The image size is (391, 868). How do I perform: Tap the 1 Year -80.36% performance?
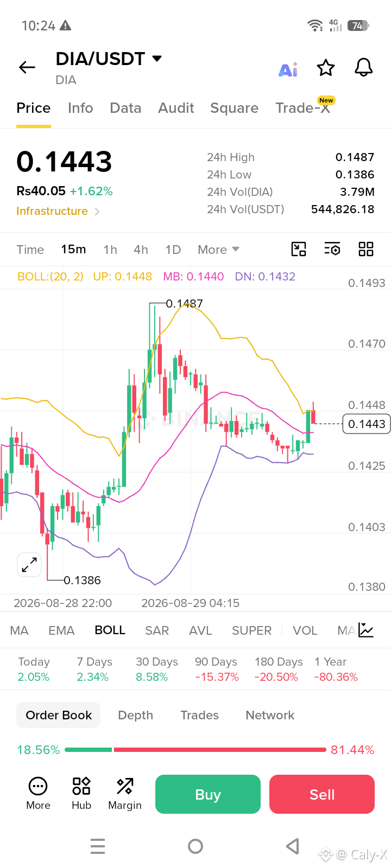(x=336, y=669)
